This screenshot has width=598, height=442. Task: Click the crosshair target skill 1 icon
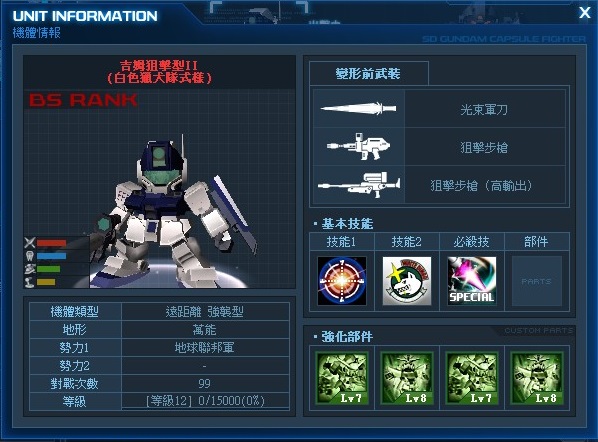tap(342, 281)
